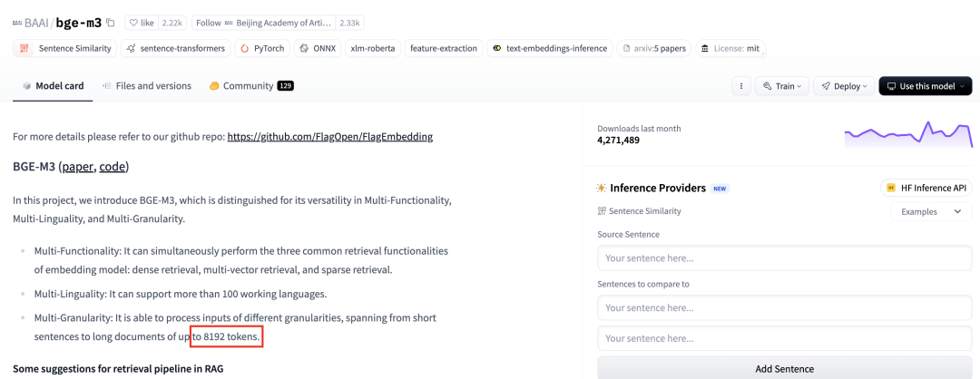
Task: Focus the Source Sentence input field
Action: 784,258
